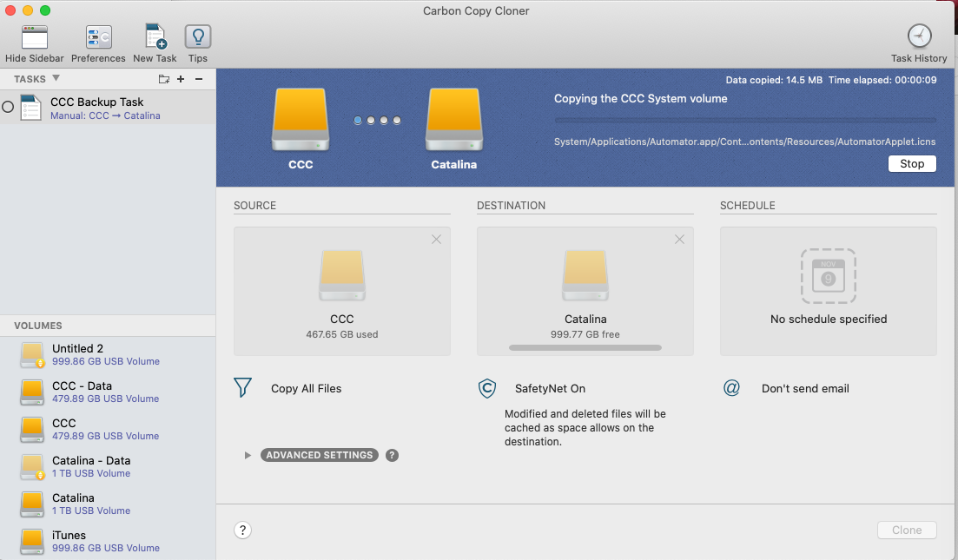Viewport: 958px width, 560px height.
Task: Expand the TASKS filter triangle
Action: point(56,78)
